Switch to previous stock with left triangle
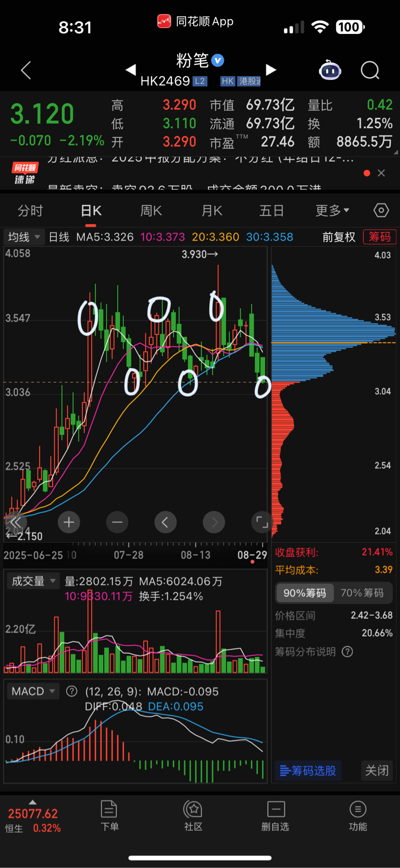The height and width of the screenshot is (868, 400). 131,69
